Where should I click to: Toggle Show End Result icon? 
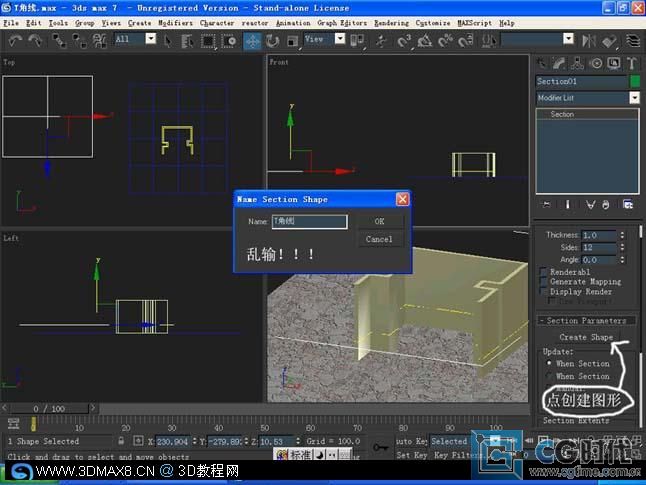pos(567,204)
